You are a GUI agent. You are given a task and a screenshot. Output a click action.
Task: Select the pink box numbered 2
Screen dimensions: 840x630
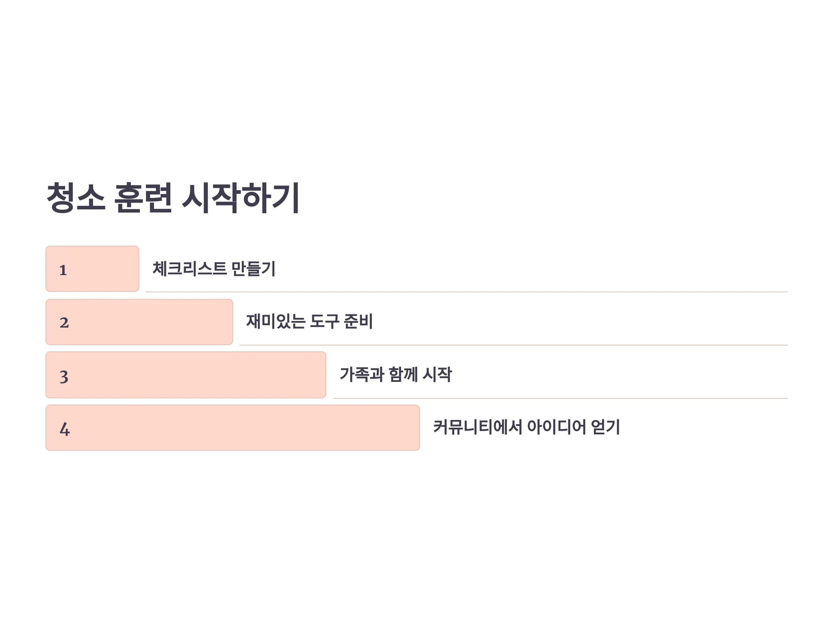[139, 322]
